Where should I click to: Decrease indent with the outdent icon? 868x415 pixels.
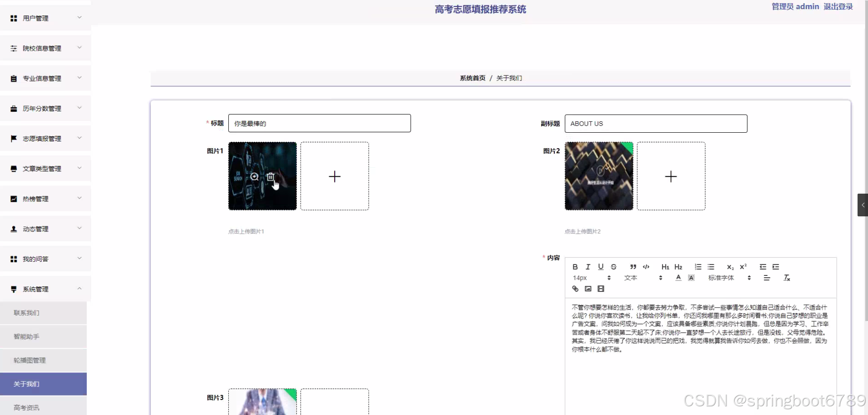(x=763, y=267)
